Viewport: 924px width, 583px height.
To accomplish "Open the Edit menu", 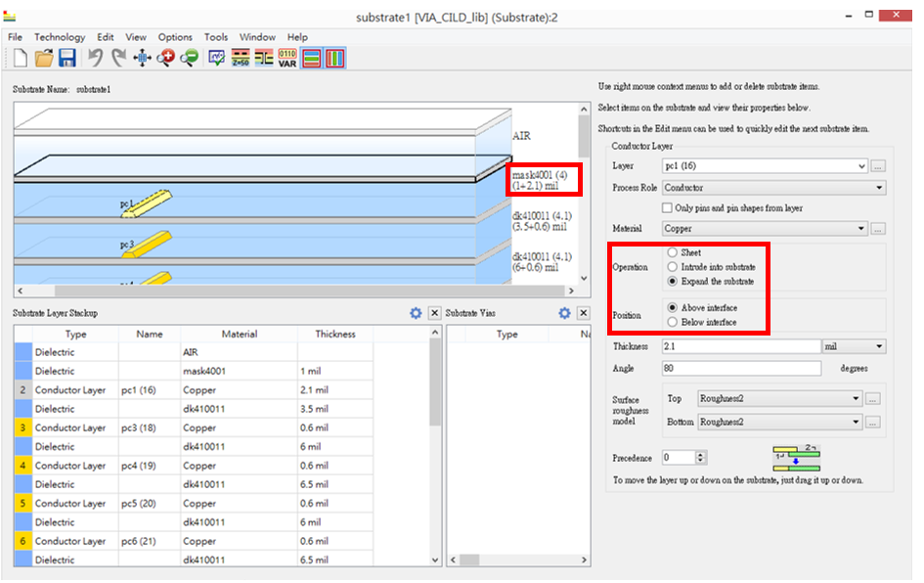I will [106, 36].
